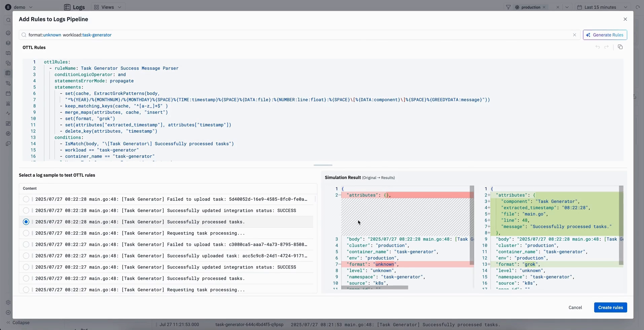Collapse the sidebar via the Collapse control
The image size is (644, 330).
18,322
